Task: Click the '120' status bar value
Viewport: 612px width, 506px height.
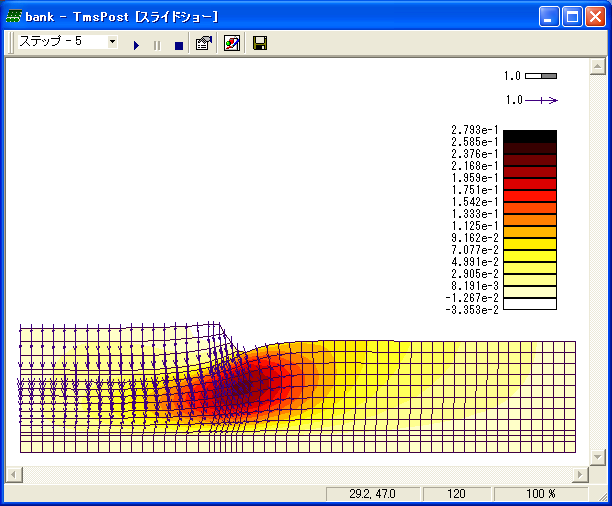Action: pyautogui.click(x=456, y=494)
